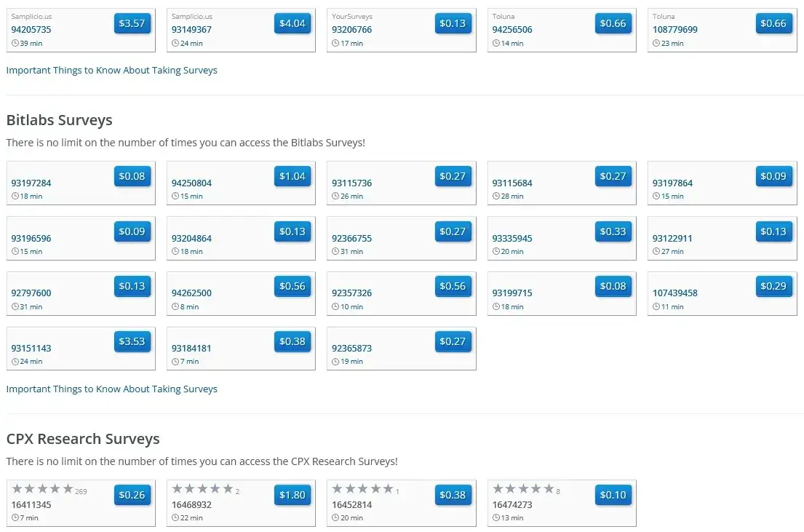
Task: Click the $3.57 button for Samplicio.us survey
Action: [x=132, y=24]
